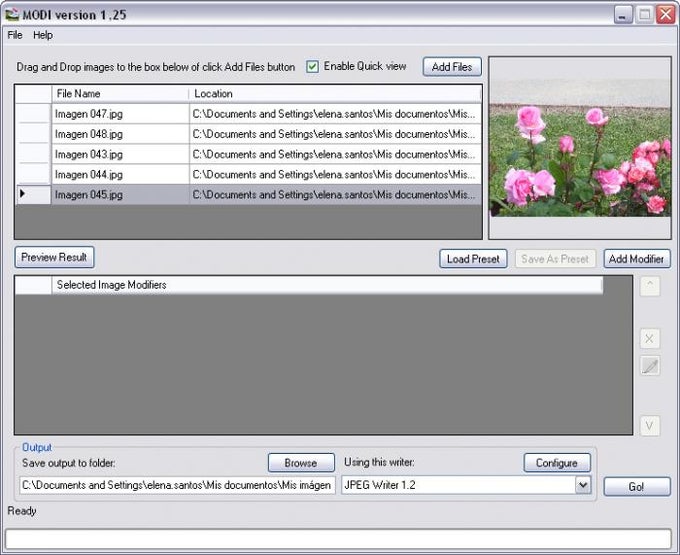Select the Imagen 044.jpg row
Viewport: 680px width, 555px height.
[248, 175]
